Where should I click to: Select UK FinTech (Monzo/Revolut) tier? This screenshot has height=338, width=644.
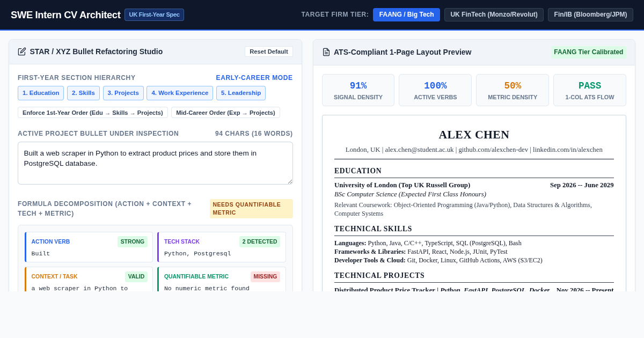click(494, 14)
